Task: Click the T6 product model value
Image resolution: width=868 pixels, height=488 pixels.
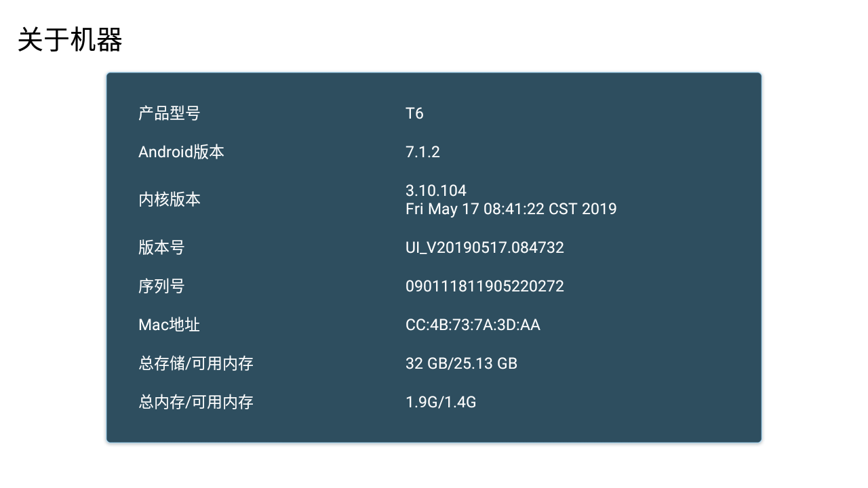Action: pos(414,113)
